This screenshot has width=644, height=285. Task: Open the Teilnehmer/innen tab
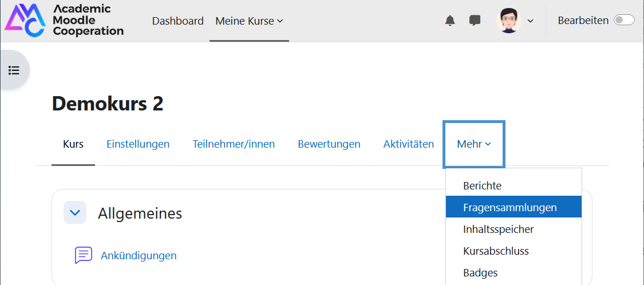pos(234,144)
